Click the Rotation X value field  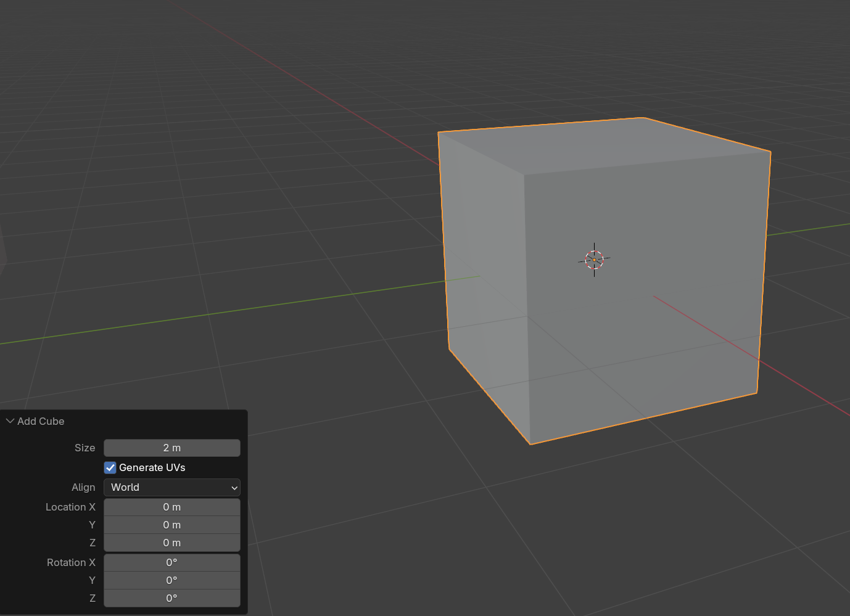coord(172,562)
